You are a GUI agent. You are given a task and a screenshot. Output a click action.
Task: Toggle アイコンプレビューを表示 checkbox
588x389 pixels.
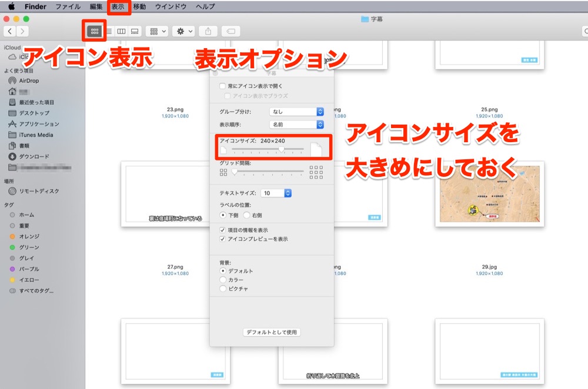pos(223,239)
